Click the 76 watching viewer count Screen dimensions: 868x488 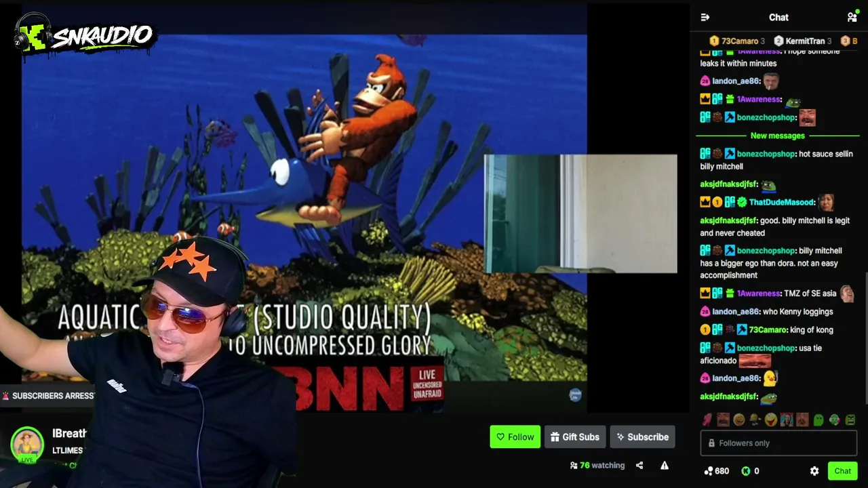[597, 466]
